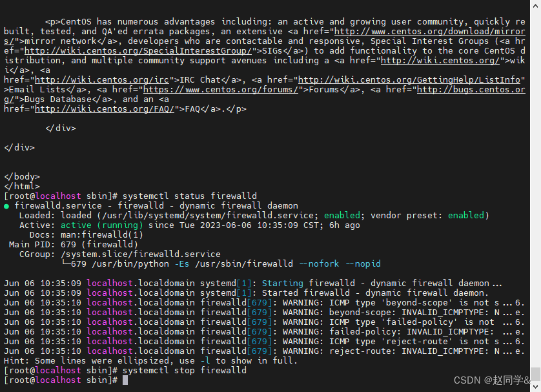Open the wiki.centos.org/irc link

click(102, 79)
